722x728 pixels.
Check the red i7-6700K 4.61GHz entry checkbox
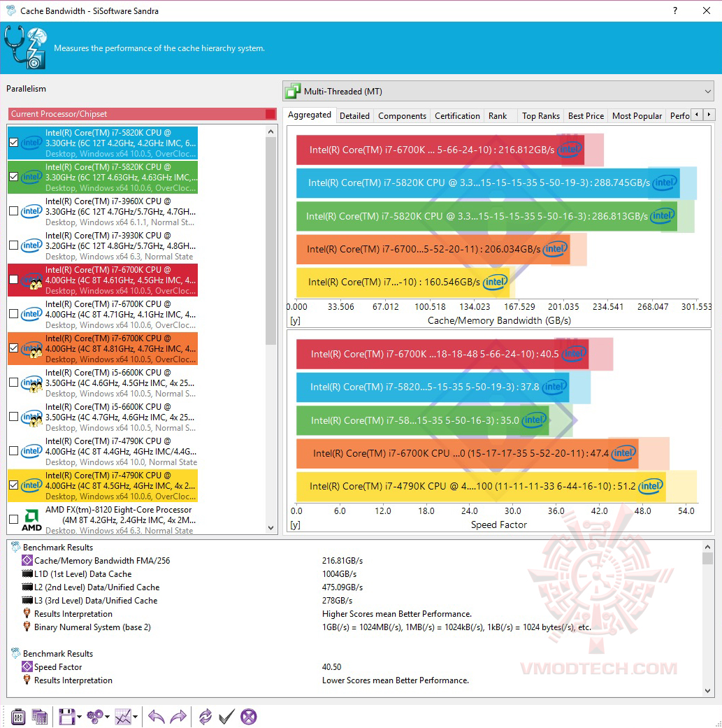[x=14, y=280]
